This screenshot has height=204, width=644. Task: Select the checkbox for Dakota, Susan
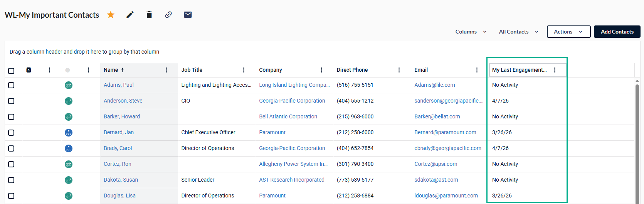[x=11, y=180]
